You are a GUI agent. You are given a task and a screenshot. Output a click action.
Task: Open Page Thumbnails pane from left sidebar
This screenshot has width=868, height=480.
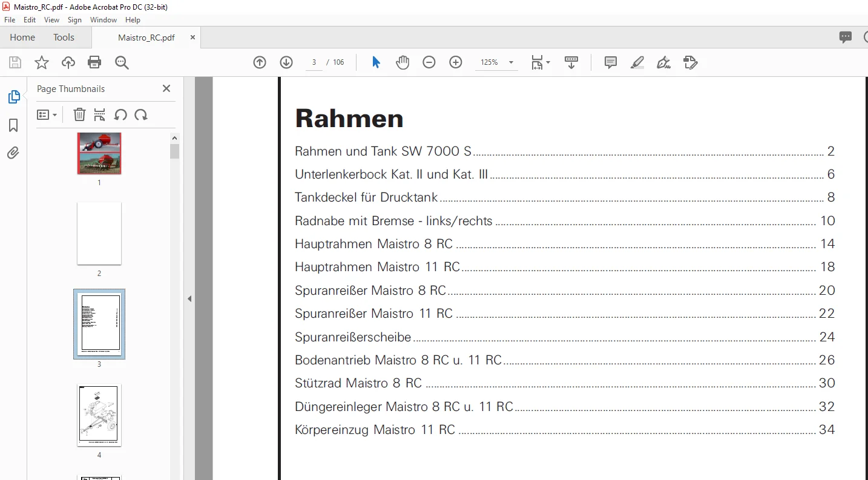[13, 97]
